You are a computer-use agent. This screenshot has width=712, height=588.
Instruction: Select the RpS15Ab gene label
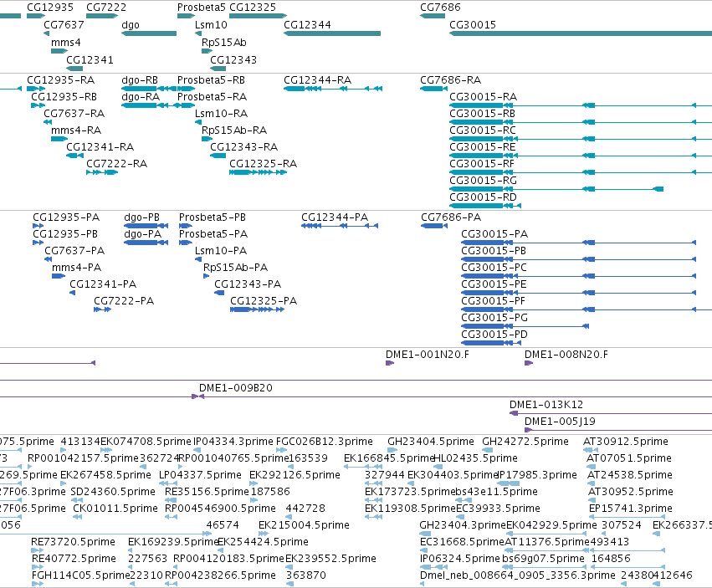[x=224, y=43]
